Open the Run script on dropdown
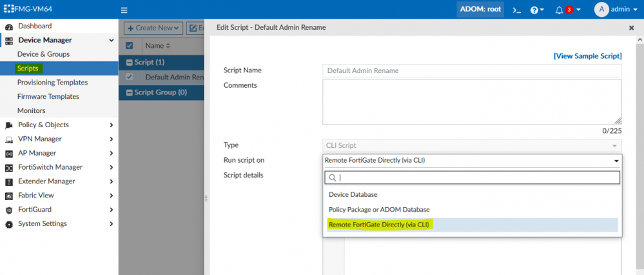Viewport: 644px width, 275px height. pos(472,161)
